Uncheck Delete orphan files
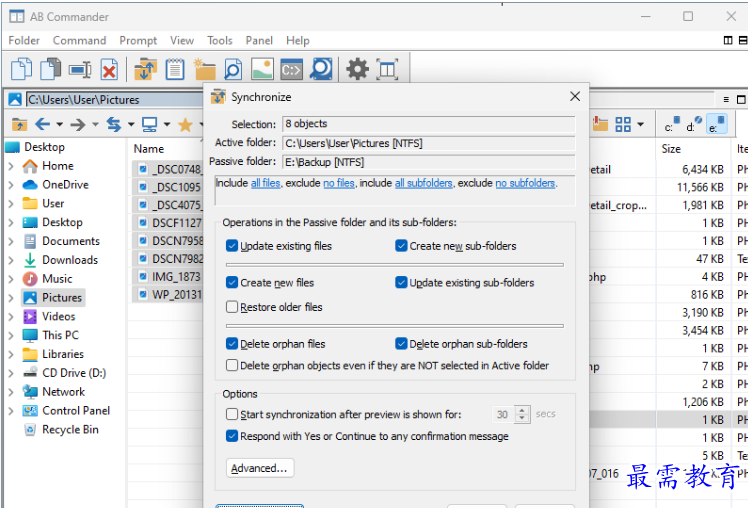The width and height of the screenshot is (748, 508). click(x=232, y=343)
